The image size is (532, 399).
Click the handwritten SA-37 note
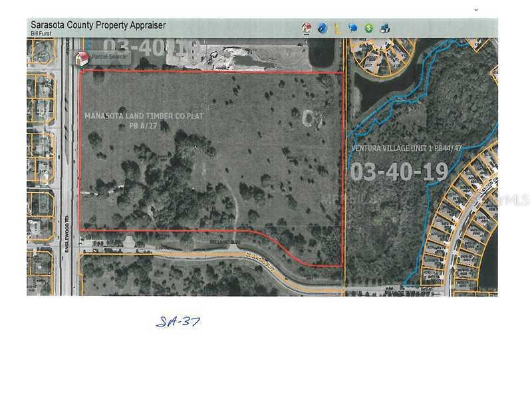(x=178, y=322)
